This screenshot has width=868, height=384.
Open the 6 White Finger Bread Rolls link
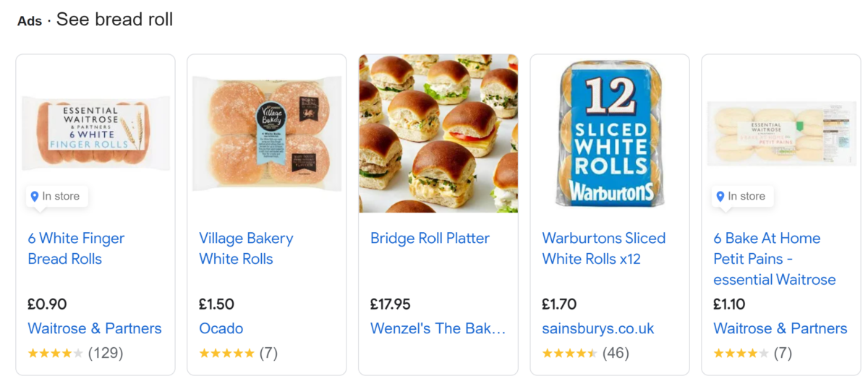coord(76,248)
